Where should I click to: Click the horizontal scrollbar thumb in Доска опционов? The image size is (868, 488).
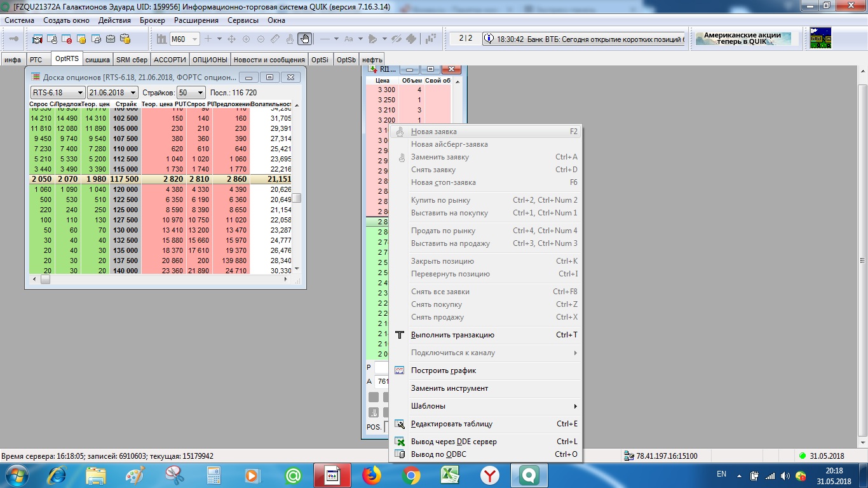pyautogui.click(x=45, y=279)
